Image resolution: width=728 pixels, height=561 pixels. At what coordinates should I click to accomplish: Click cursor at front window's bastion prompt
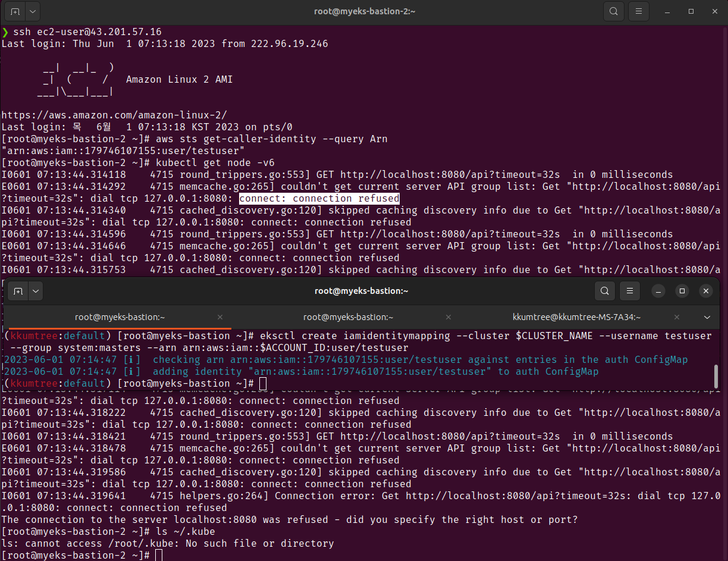tap(263, 383)
